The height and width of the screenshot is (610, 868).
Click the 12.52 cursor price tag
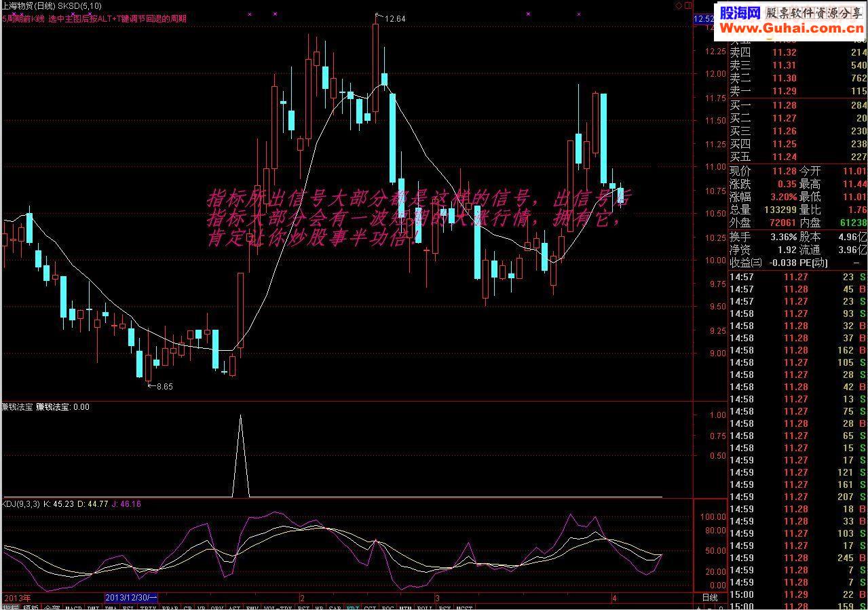click(x=704, y=18)
